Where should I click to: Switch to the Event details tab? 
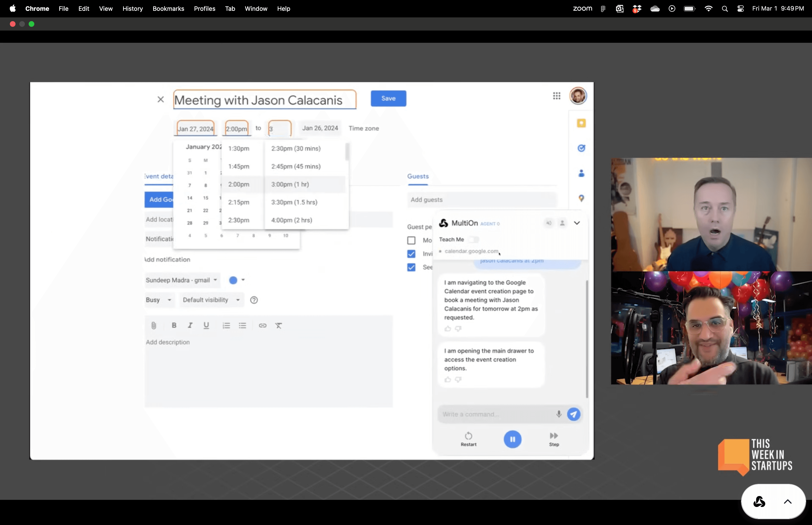point(159,176)
